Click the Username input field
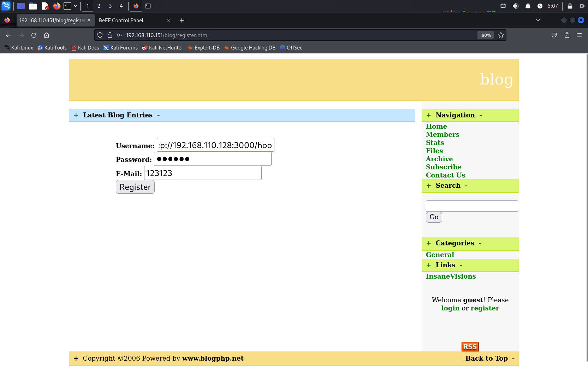Image resolution: width=588 pixels, height=367 pixels. click(x=215, y=145)
